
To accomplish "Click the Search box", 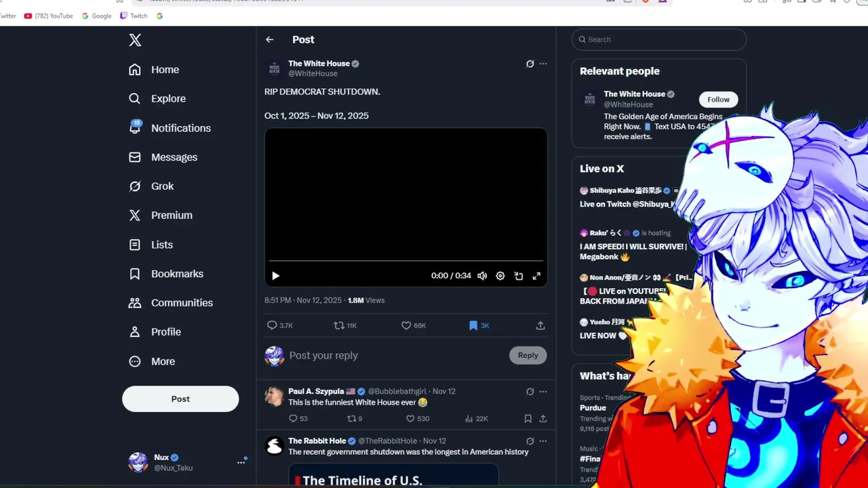I will 658,39.
